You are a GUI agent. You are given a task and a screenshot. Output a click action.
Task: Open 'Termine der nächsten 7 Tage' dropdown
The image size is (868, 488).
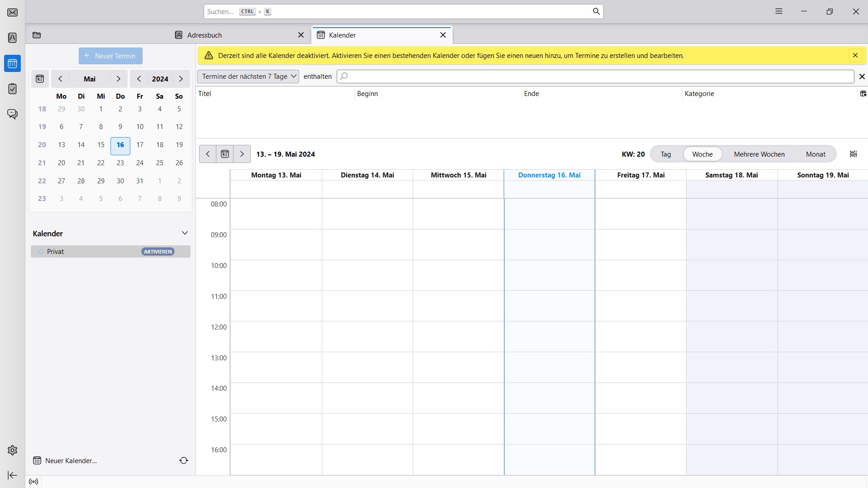tap(248, 77)
